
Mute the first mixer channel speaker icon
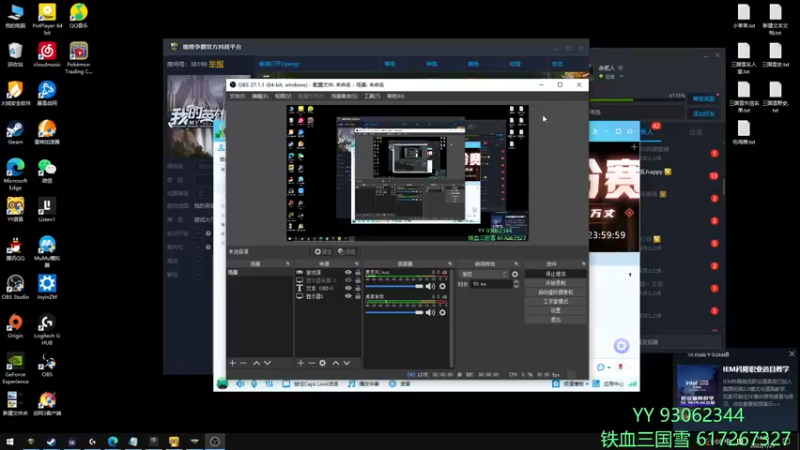click(x=431, y=286)
